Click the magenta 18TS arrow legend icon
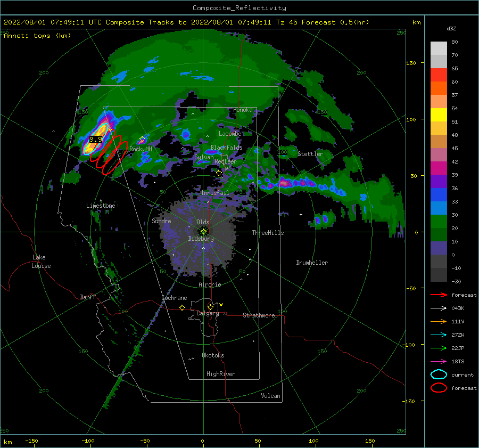479x448 pixels. 439,362
